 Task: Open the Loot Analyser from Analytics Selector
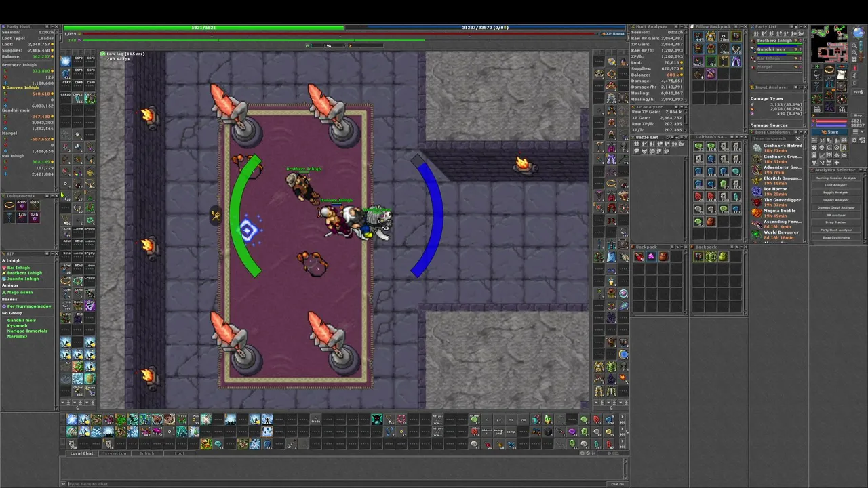coord(835,185)
